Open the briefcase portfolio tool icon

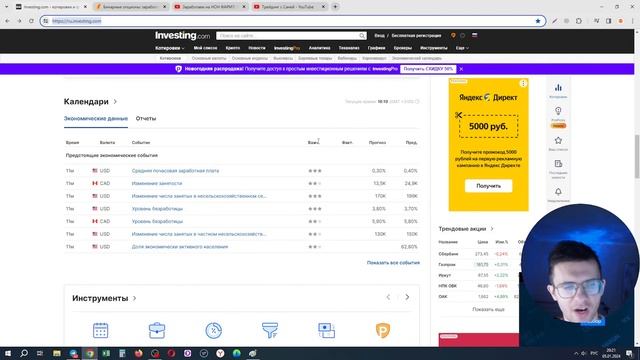tap(157, 330)
